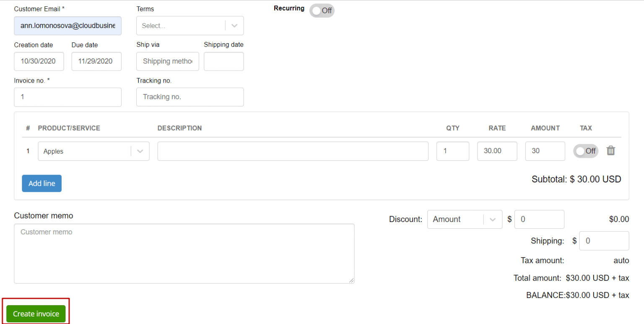This screenshot has height=324, width=644.
Task: Select the QTY field on line 1
Action: pyautogui.click(x=453, y=151)
